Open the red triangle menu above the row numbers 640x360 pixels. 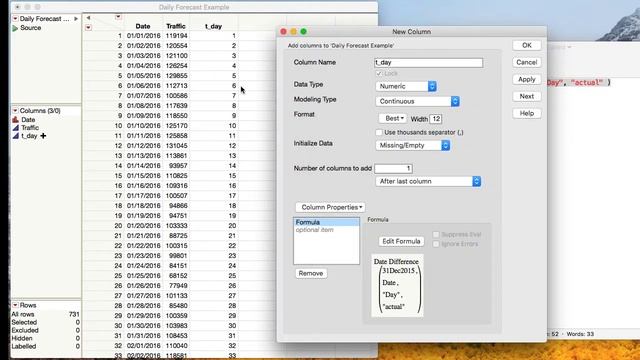(x=89, y=27)
